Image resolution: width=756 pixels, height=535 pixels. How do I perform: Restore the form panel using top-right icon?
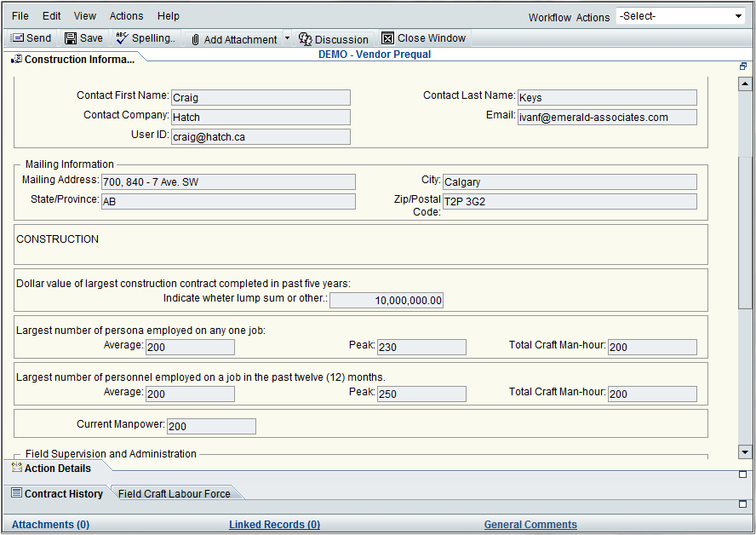click(742, 66)
